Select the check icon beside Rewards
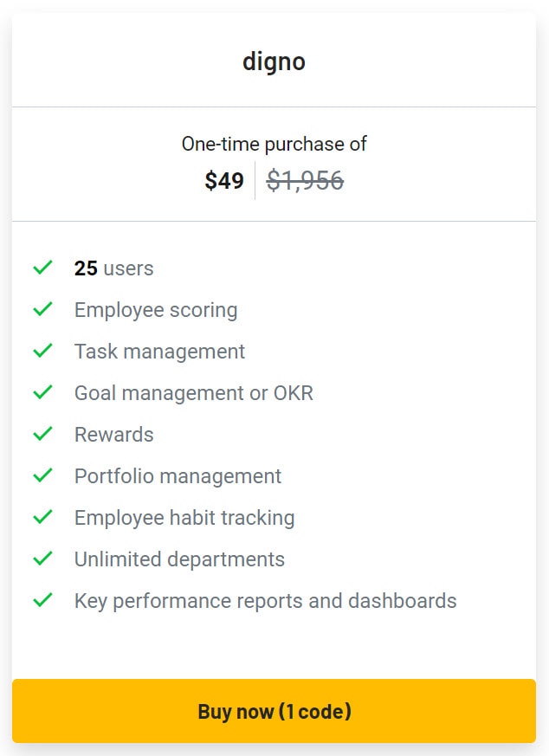 [42, 434]
